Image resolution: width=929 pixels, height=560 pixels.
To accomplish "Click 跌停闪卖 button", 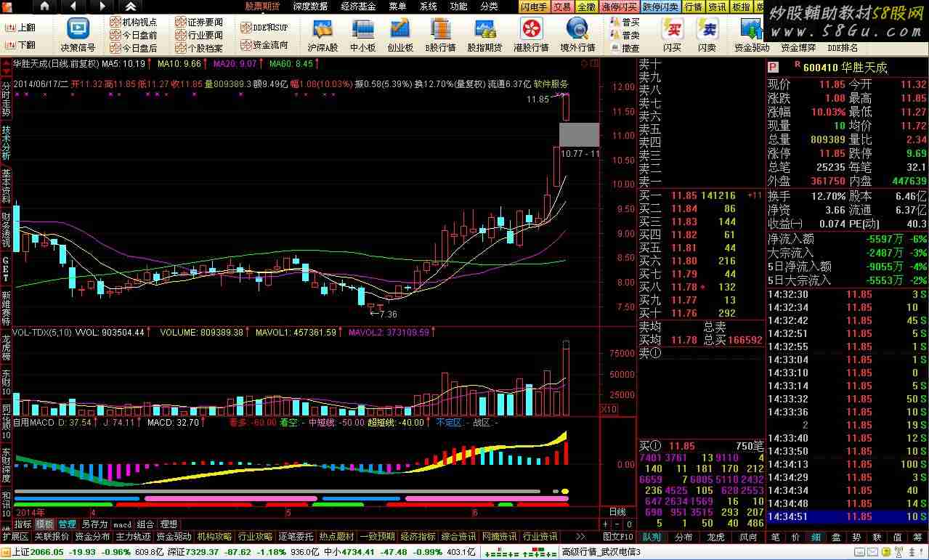I will [661, 7].
